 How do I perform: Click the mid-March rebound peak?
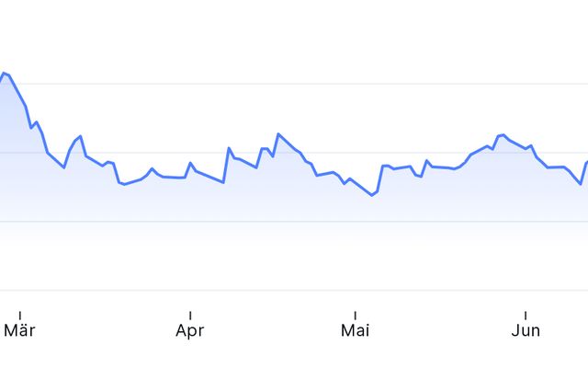[x=80, y=136]
